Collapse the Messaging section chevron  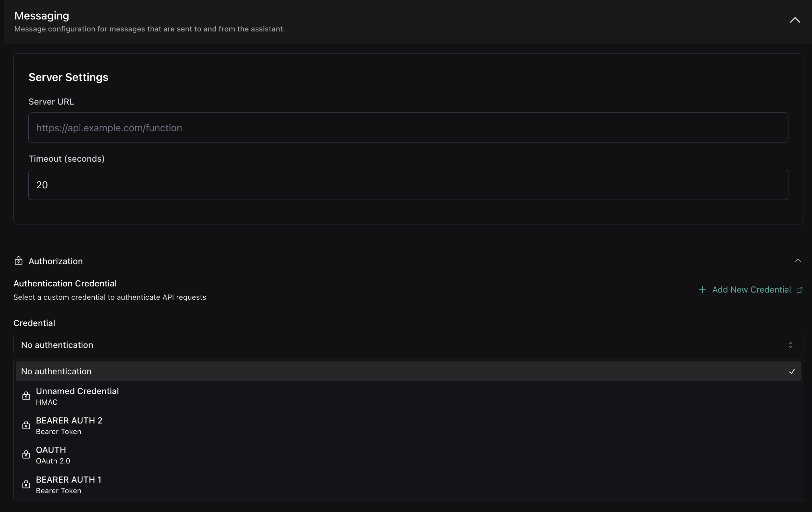(795, 20)
